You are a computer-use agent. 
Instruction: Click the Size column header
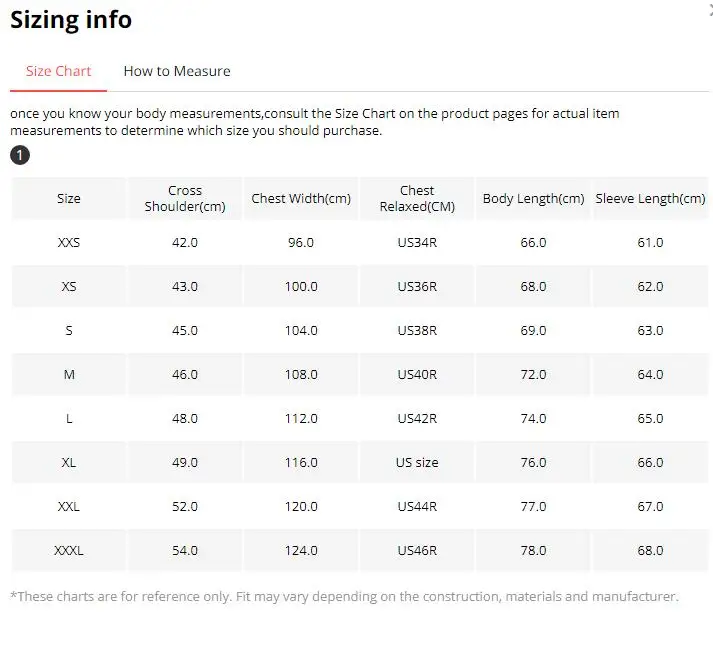click(x=69, y=198)
